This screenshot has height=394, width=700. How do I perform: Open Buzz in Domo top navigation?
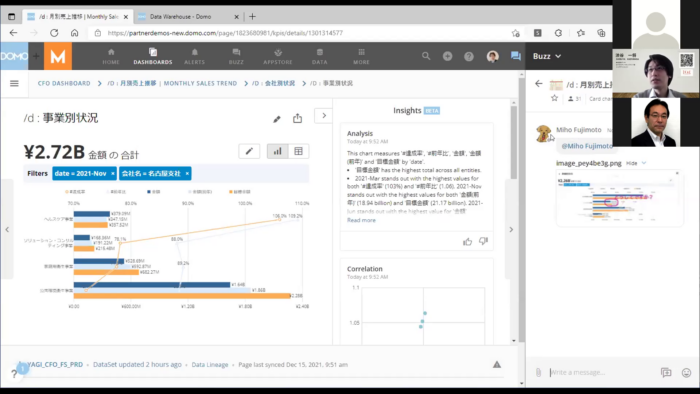[x=236, y=57]
